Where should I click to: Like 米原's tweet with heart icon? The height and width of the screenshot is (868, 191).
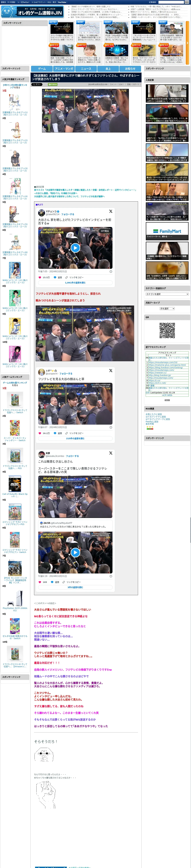pos(40,582)
